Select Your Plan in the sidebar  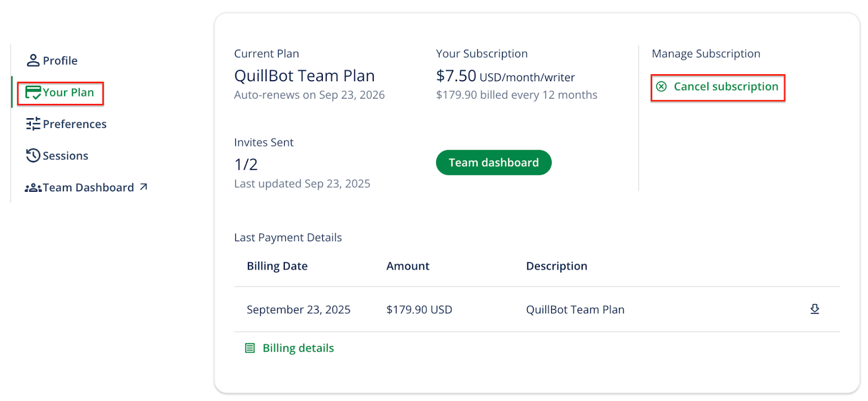tap(68, 93)
